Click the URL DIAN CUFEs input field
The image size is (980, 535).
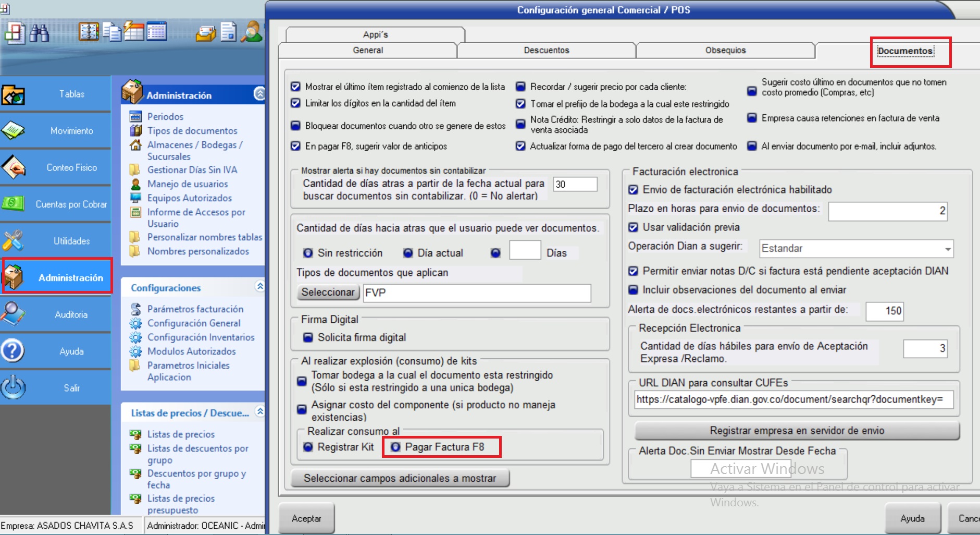(793, 400)
